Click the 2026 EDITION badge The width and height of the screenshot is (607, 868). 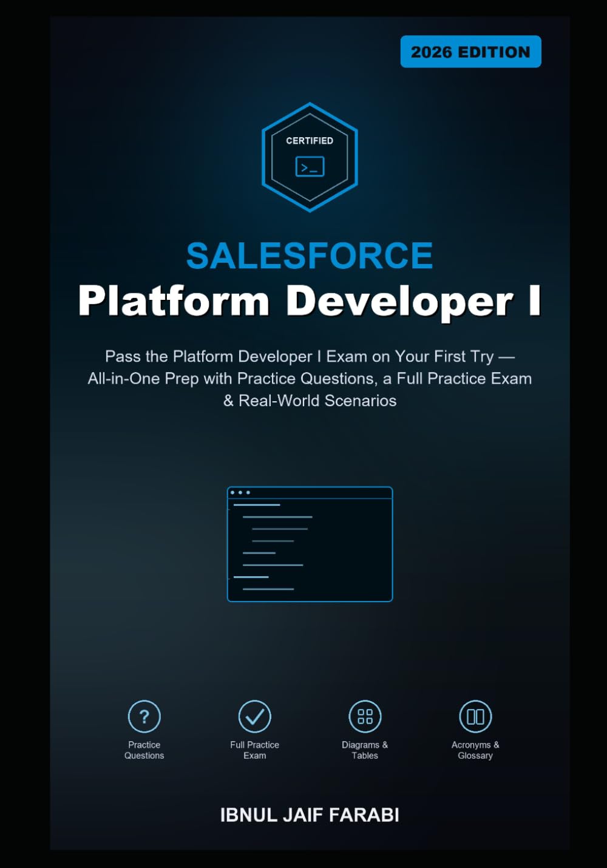coord(470,52)
